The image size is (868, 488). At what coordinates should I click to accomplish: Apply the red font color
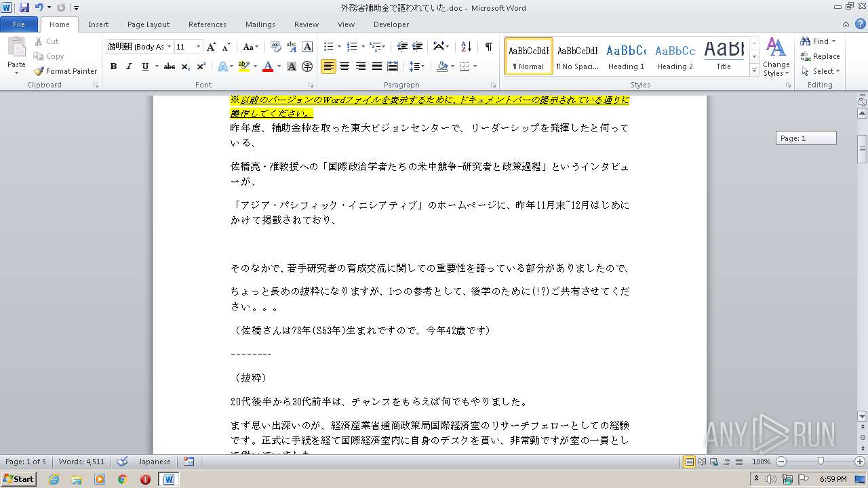click(x=267, y=66)
